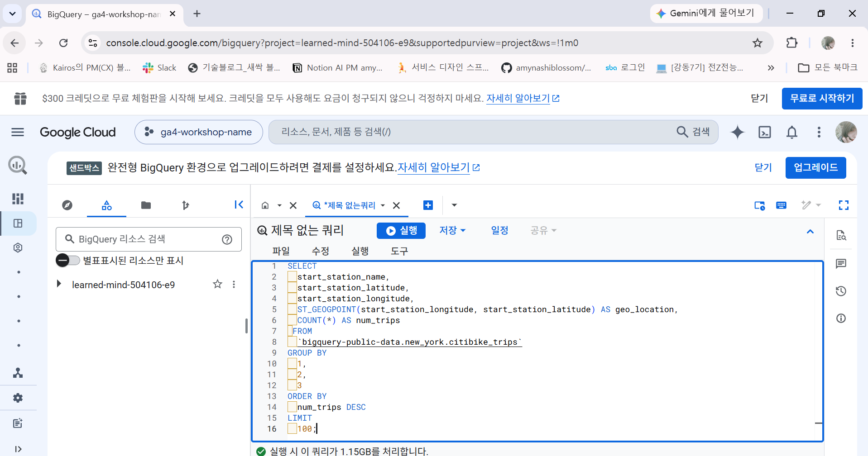Image resolution: width=868 pixels, height=456 pixels.
Task: Open the comments side panel icon
Action: pos(841,264)
